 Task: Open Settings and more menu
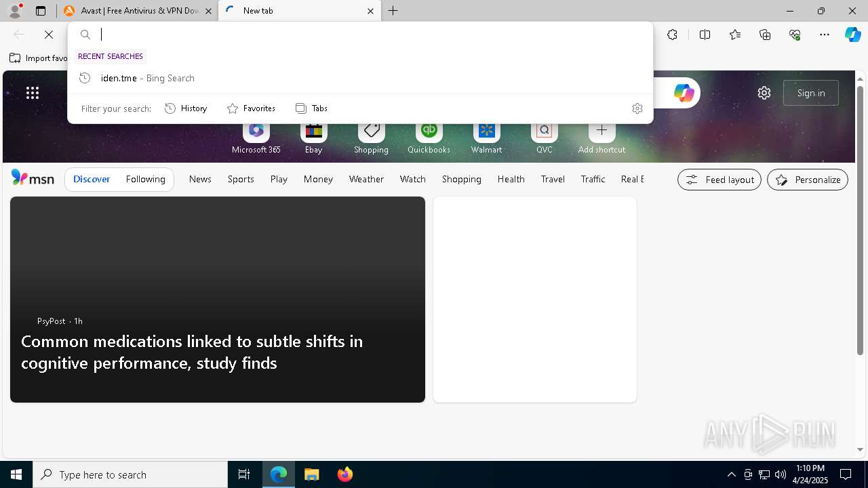coord(825,35)
